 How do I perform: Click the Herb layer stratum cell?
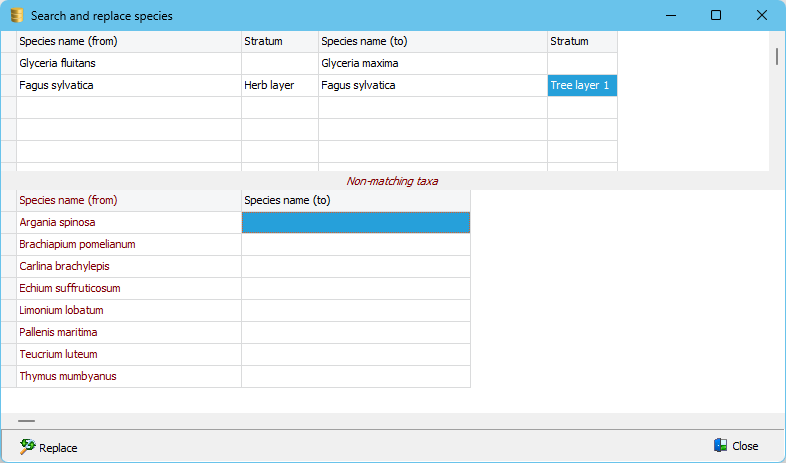[x=280, y=86]
